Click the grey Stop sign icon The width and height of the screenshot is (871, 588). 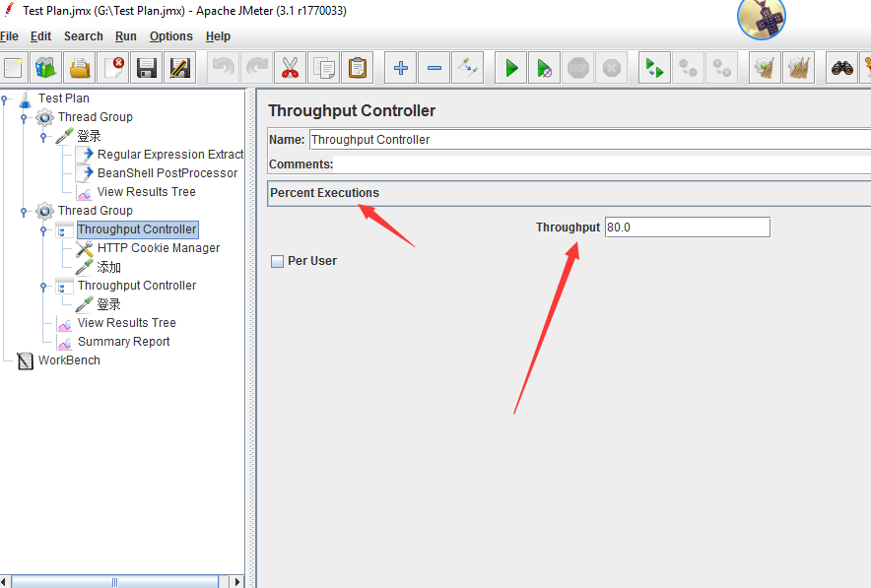tap(577, 68)
